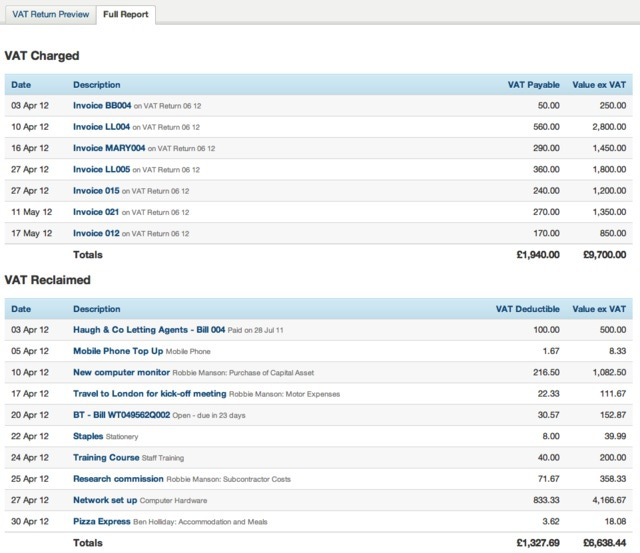Viewport: 640px width, 553px height.
Task: Open Pizza Express expense entry
Action: pyautogui.click(x=102, y=522)
